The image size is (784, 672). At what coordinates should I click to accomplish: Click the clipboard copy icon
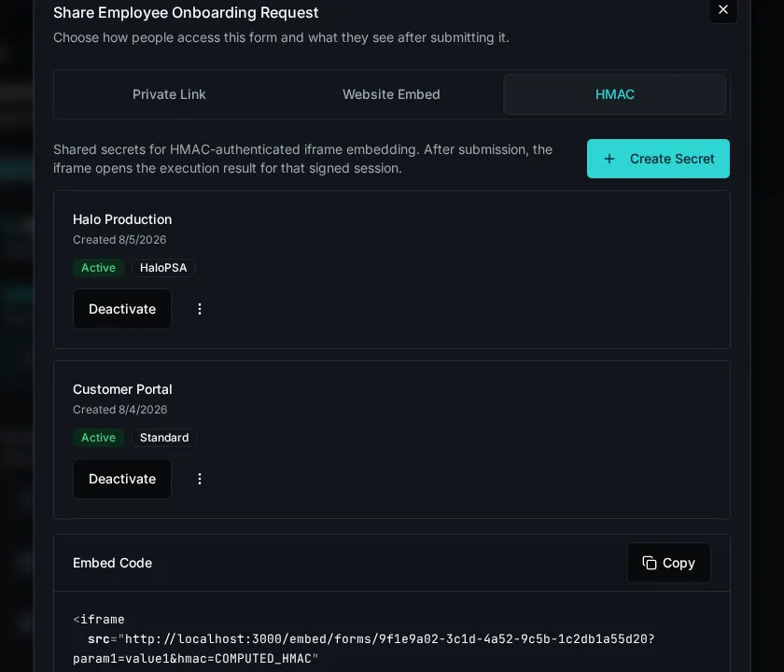point(649,563)
